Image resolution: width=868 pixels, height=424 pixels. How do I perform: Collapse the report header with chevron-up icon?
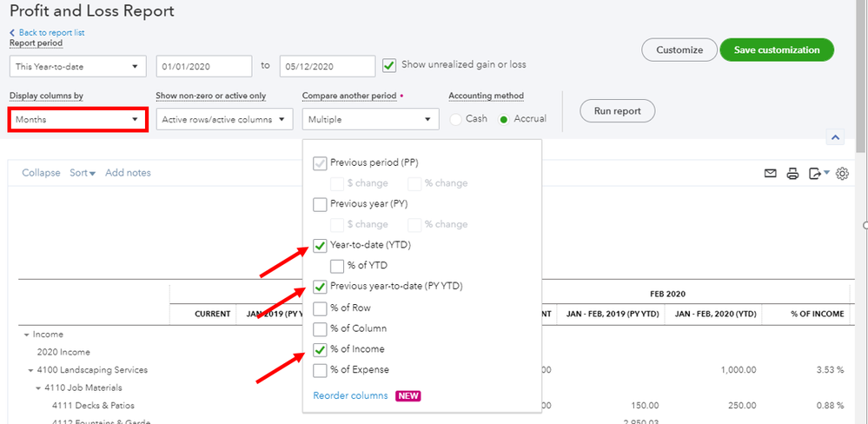[835, 136]
